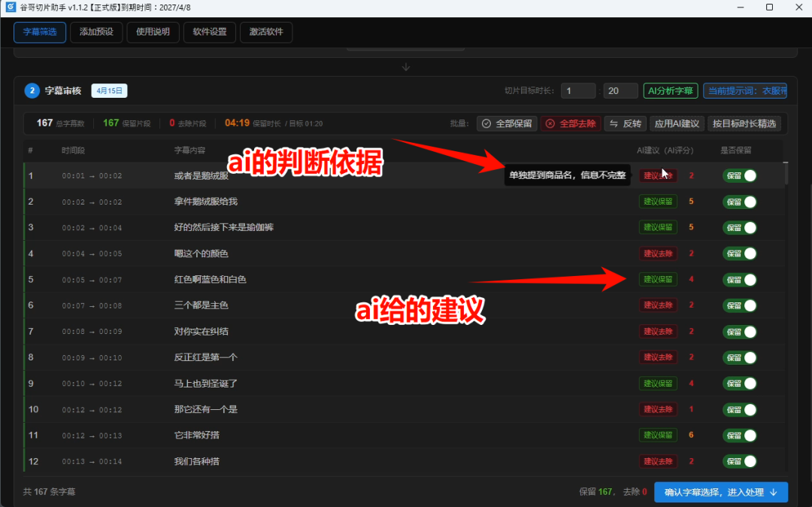Toggle 保留 switch for row 3 瑜伽裤
Image resolution: width=812 pixels, height=507 pixels.
740,228
